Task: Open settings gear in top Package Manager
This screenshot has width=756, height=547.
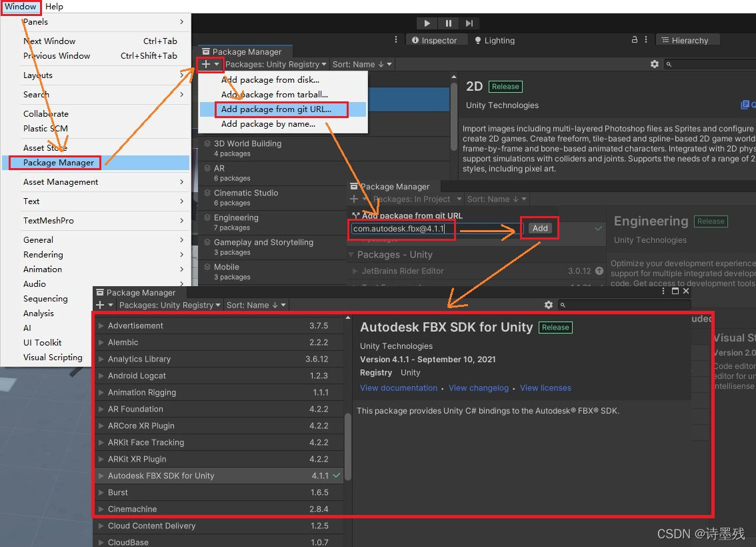Action: (654, 64)
